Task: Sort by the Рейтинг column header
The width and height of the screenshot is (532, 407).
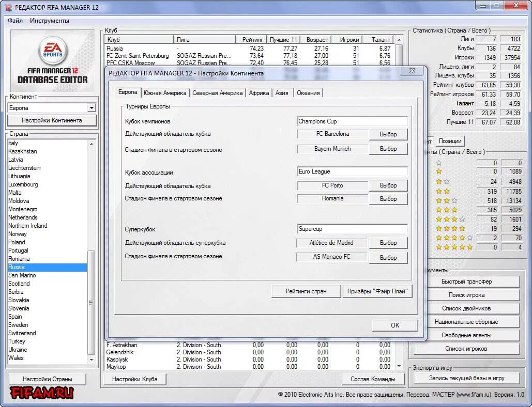Action: tap(251, 40)
